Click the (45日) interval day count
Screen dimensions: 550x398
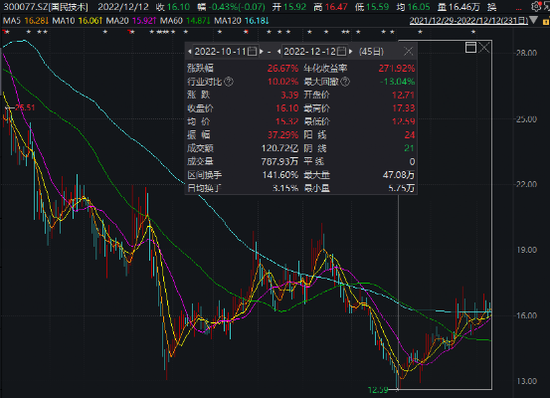tap(371, 52)
